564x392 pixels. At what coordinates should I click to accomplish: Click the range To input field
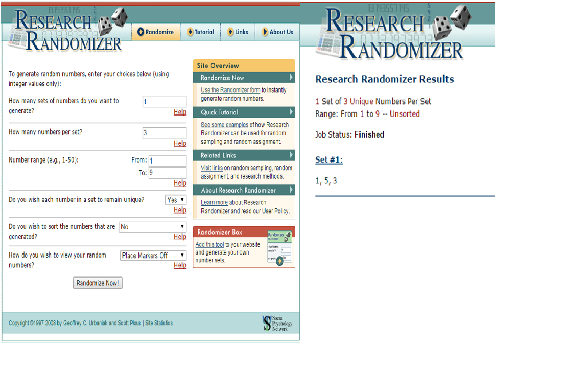pos(168,173)
